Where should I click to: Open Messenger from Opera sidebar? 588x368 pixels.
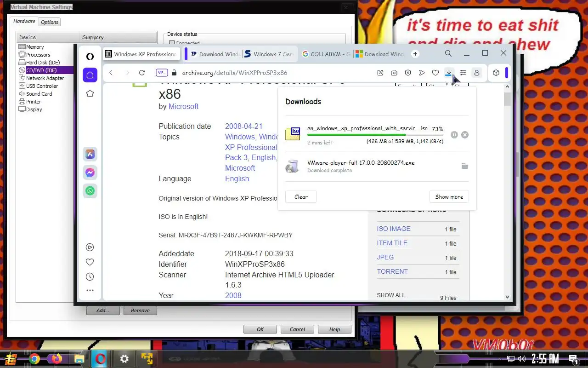click(x=90, y=172)
